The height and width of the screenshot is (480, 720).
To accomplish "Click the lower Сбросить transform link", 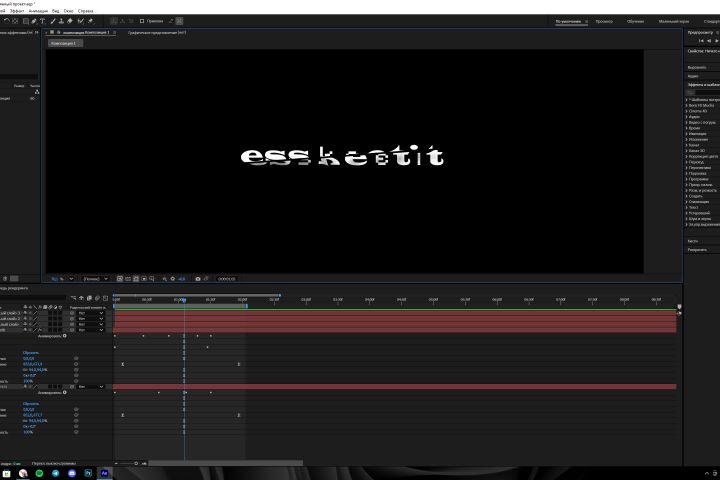I will 31,404.
